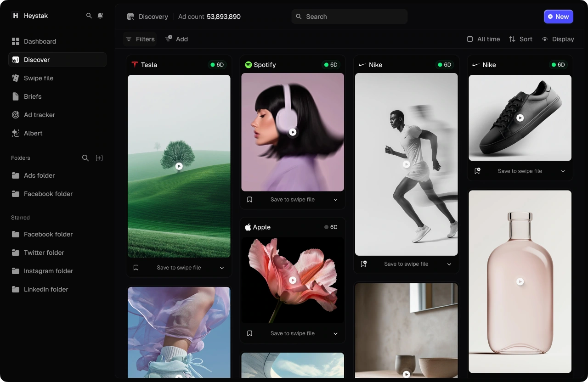Click the bookmark icon under Nike shoe ad
The width and height of the screenshot is (588, 382).
point(477,171)
